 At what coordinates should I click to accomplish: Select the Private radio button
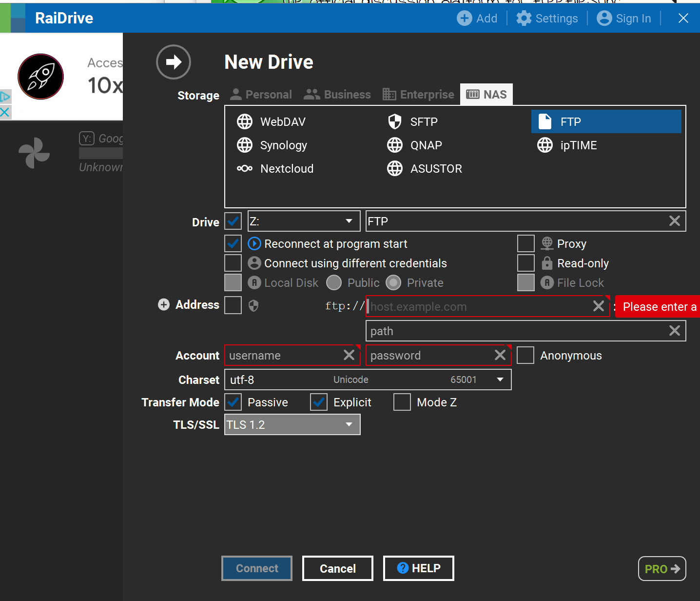click(393, 282)
